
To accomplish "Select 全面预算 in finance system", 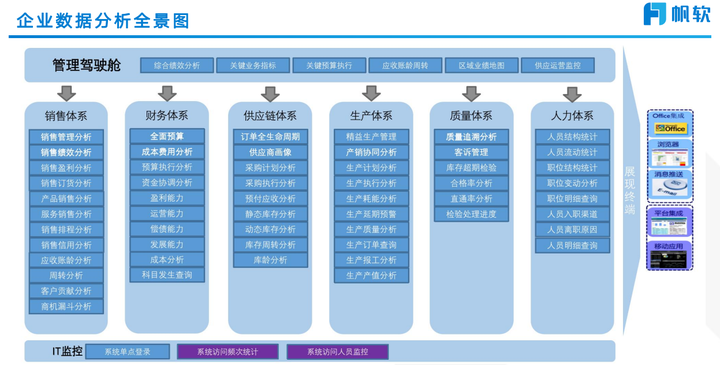I will pos(167,136).
